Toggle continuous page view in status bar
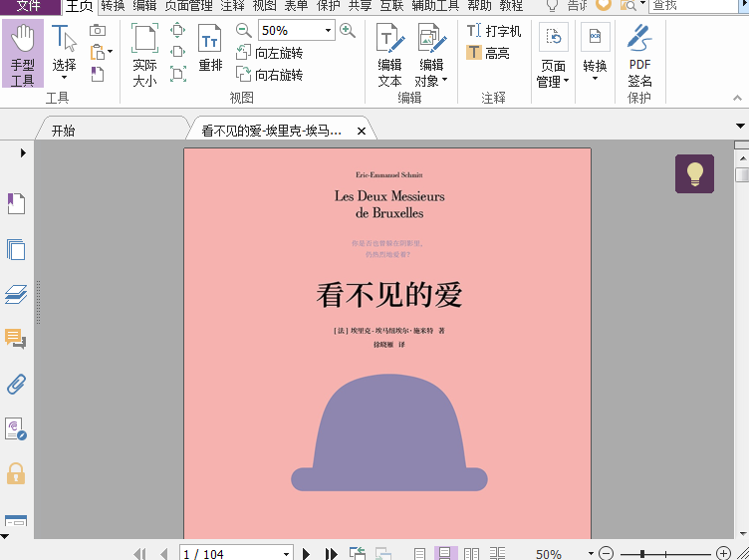This screenshot has height=560, width=749. (x=445, y=554)
